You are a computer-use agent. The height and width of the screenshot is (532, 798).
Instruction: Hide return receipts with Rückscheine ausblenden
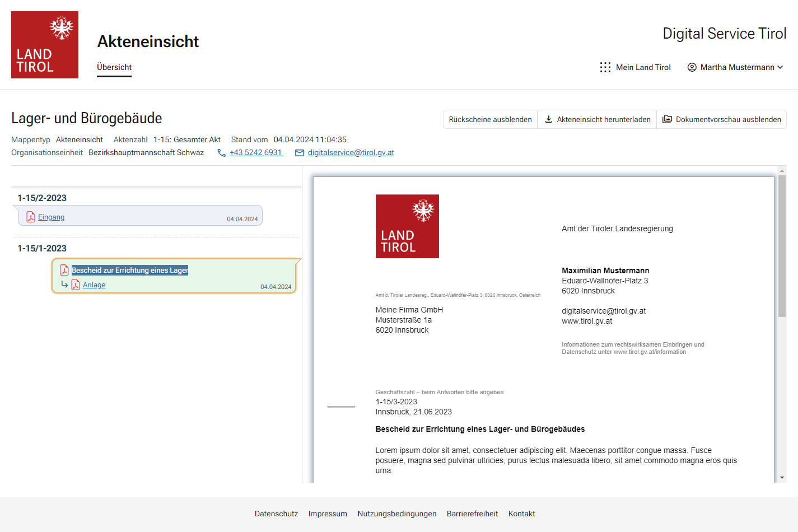pyautogui.click(x=490, y=119)
